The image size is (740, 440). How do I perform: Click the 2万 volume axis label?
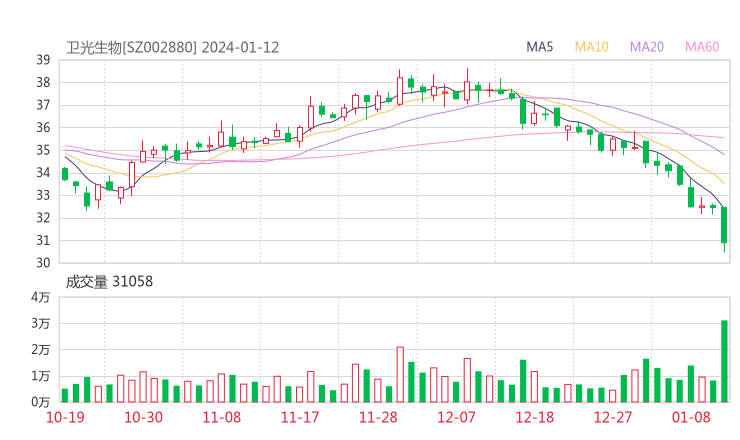pos(41,350)
